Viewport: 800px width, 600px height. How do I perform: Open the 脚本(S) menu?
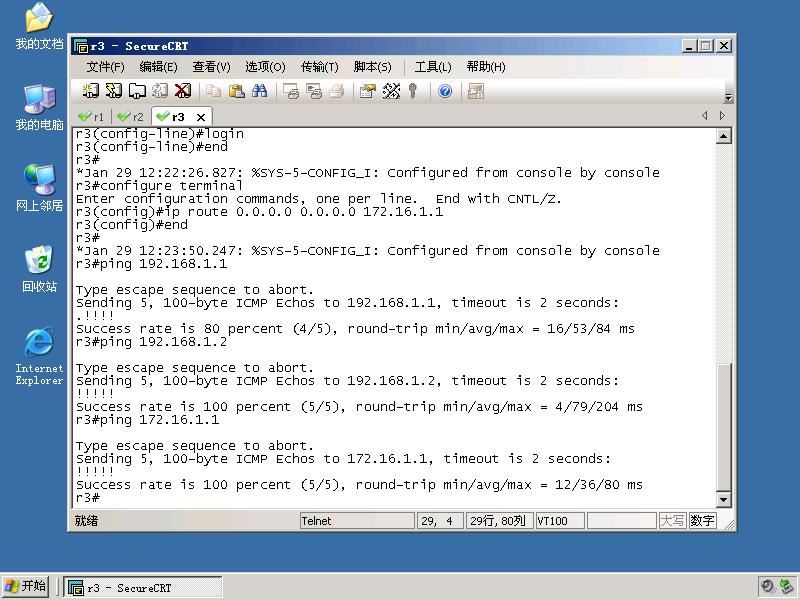pos(372,67)
